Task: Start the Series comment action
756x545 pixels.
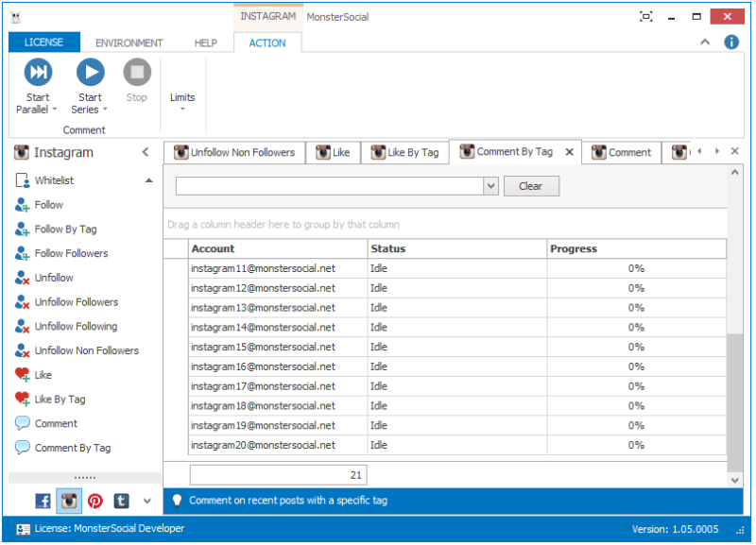Action: [90, 86]
